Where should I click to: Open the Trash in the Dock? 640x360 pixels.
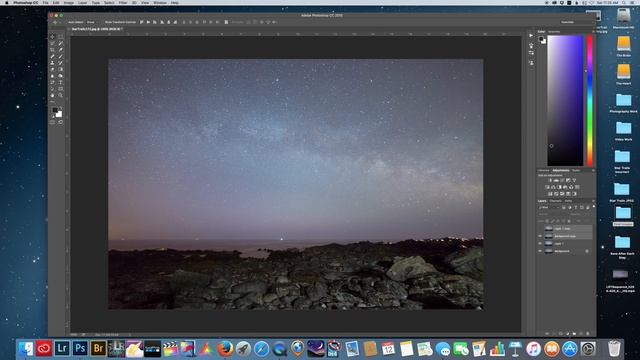click(614, 349)
